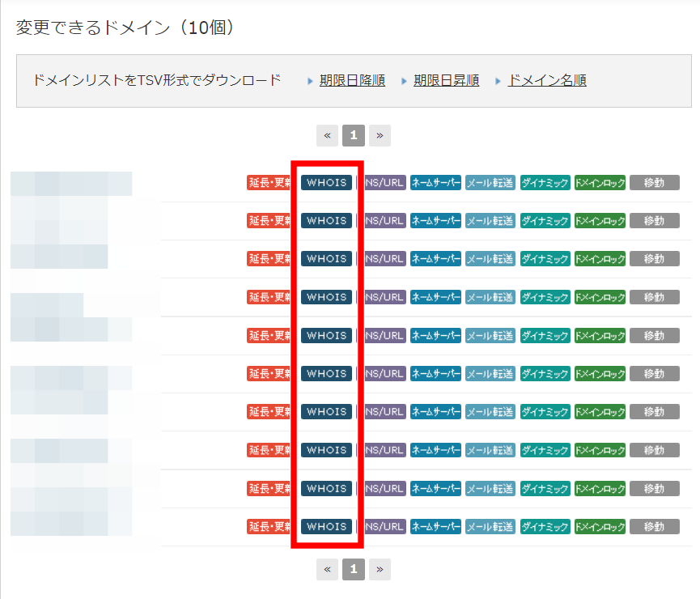Open WHOIS for the second domain row
Screen dimensions: 700x599
[x=326, y=221]
